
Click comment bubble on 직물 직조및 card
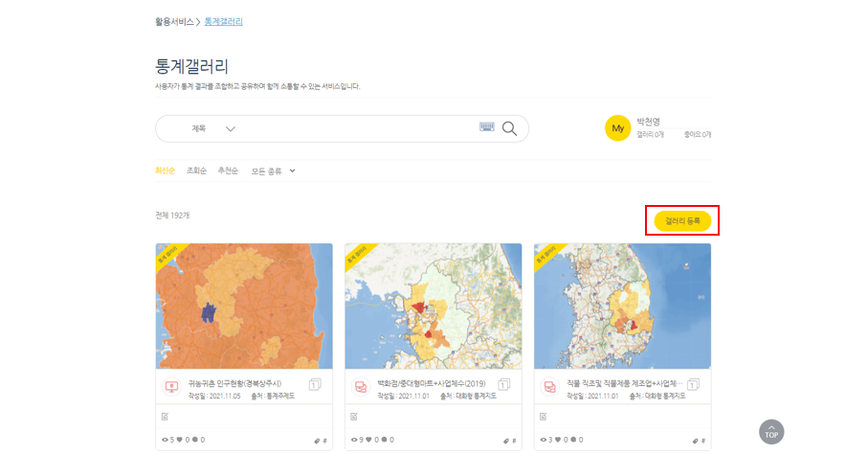pos(573,440)
